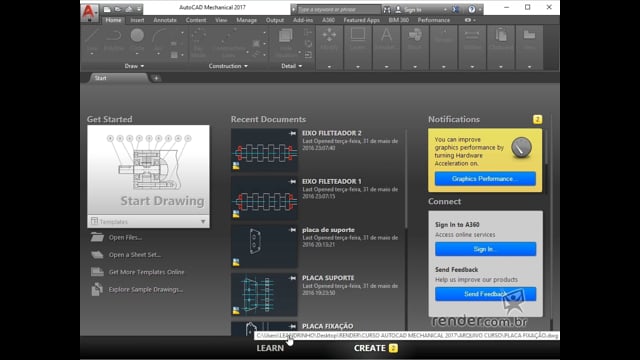Click the Recent Documents scrollbar
This screenshot has height=360, width=640.
[406, 179]
